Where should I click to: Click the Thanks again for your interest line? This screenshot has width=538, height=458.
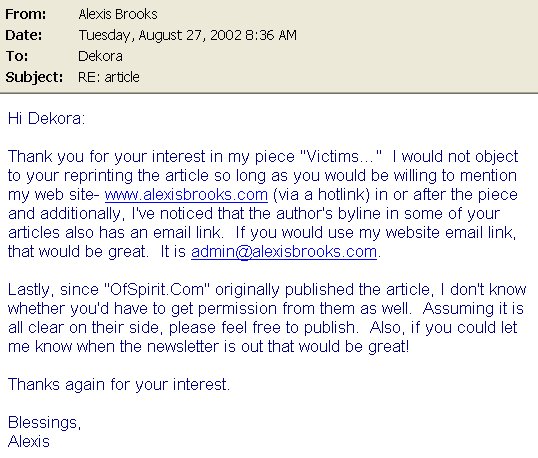click(x=119, y=385)
